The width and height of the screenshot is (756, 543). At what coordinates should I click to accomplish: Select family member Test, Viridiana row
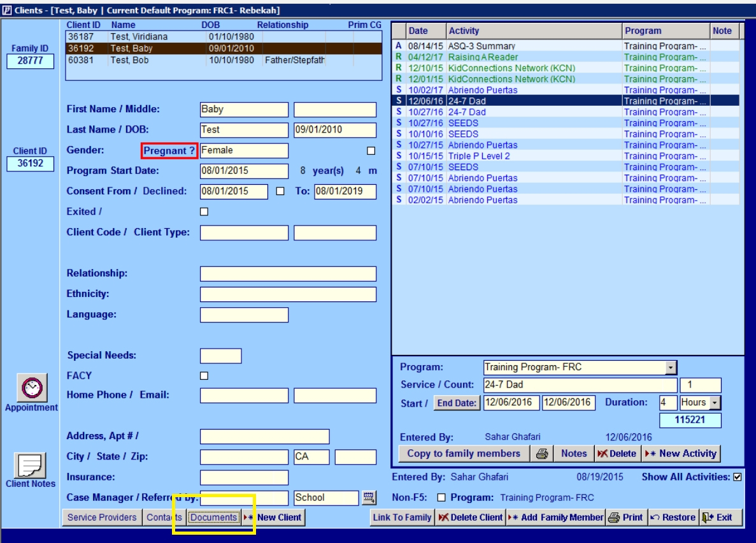point(224,37)
